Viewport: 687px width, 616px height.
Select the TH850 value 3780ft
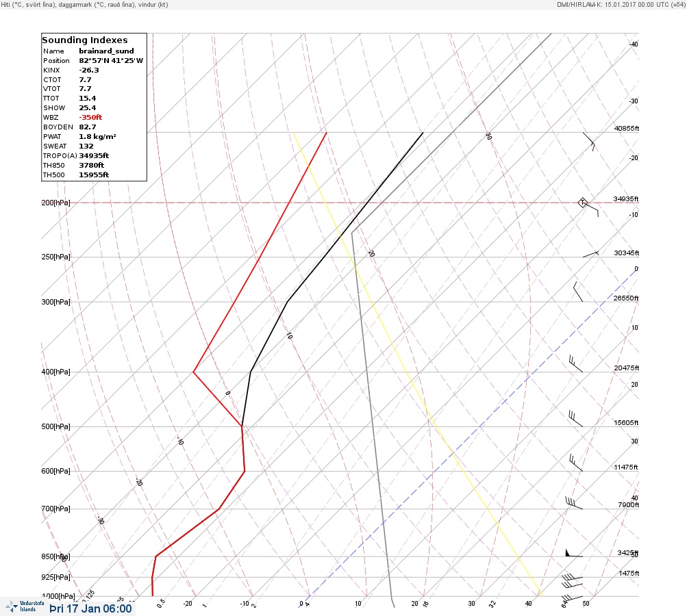pyautogui.click(x=91, y=166)
